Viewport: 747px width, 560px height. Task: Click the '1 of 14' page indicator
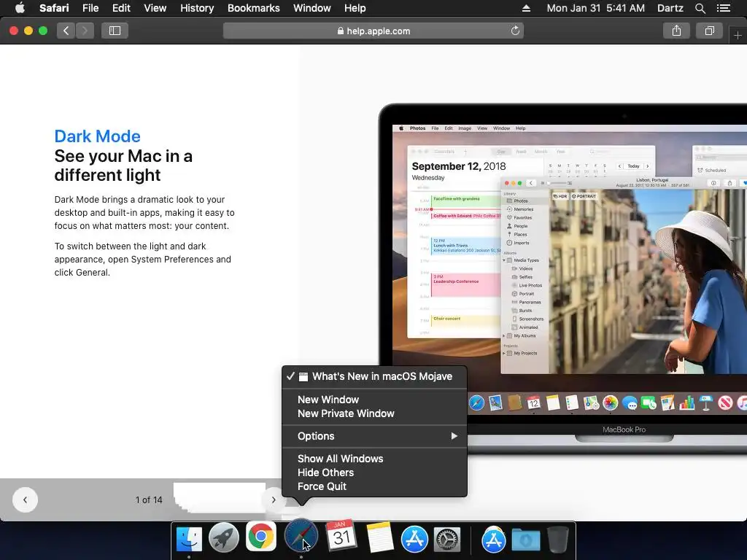[x=149, y=500]
